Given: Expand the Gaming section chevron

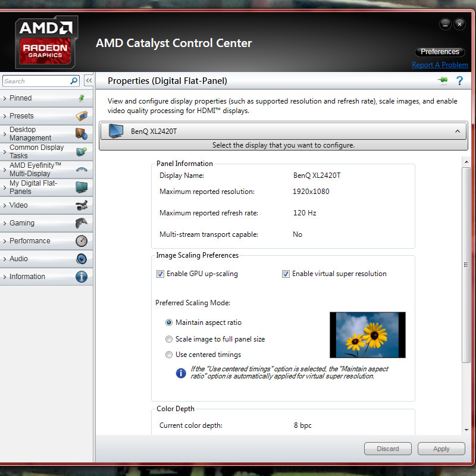Looking at the screenshot, I should [5, 224].
